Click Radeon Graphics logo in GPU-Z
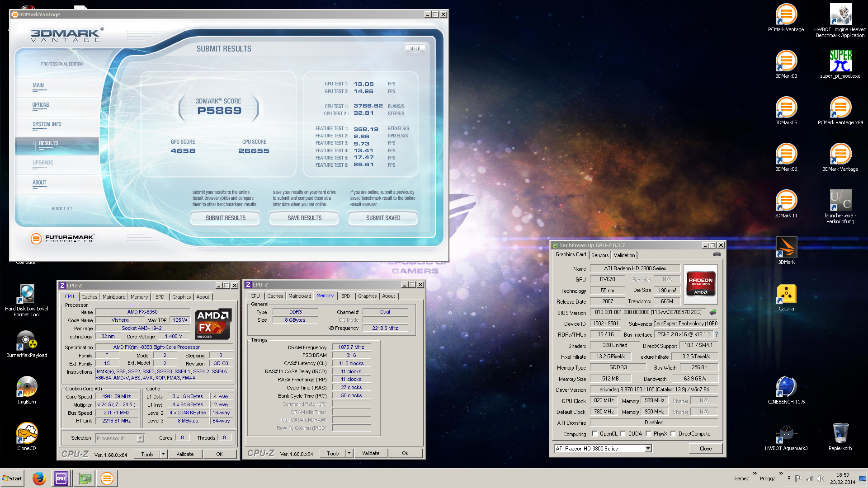The height and width of the screenshot is (488, 868). coord(700,283)
